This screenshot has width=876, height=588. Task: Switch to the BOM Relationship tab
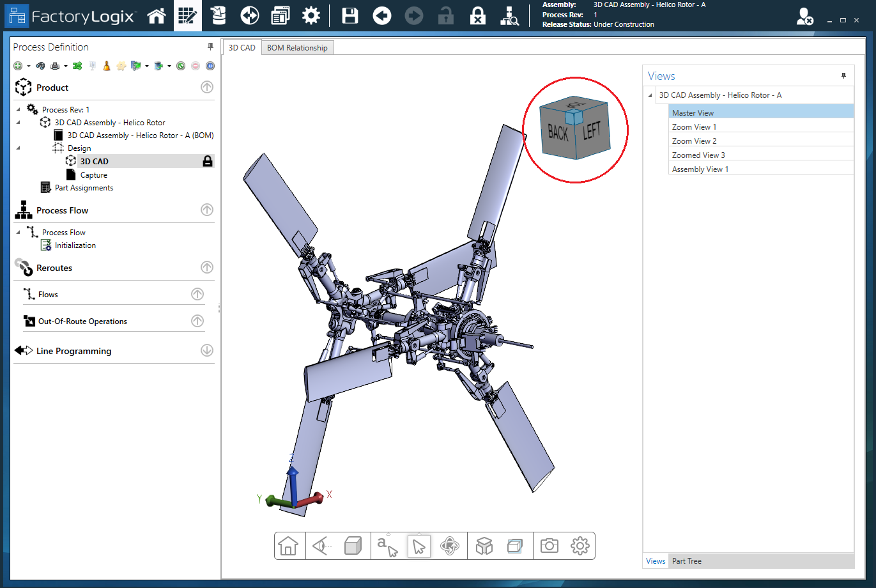(x=297, y=47)
